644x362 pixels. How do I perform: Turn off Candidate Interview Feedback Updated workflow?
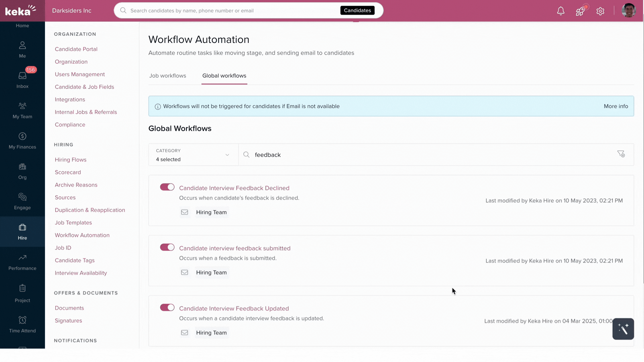click(x=167, y=307)
